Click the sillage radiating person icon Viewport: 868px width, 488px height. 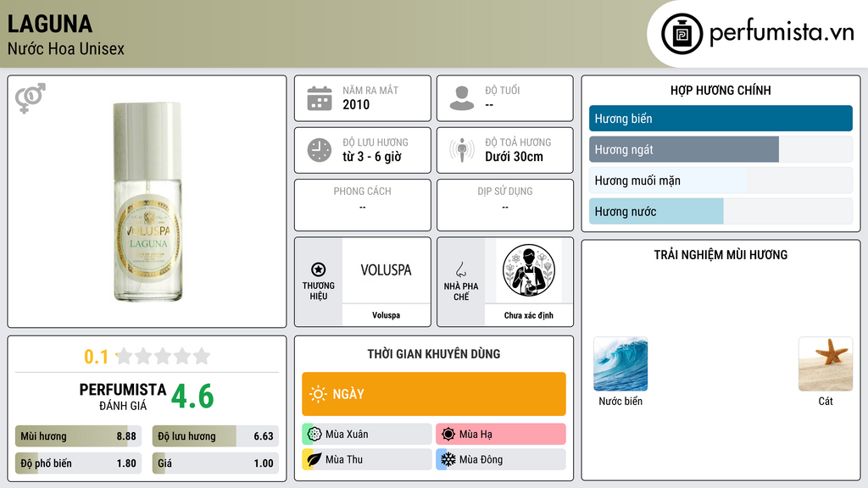click(x=462, y=150)
